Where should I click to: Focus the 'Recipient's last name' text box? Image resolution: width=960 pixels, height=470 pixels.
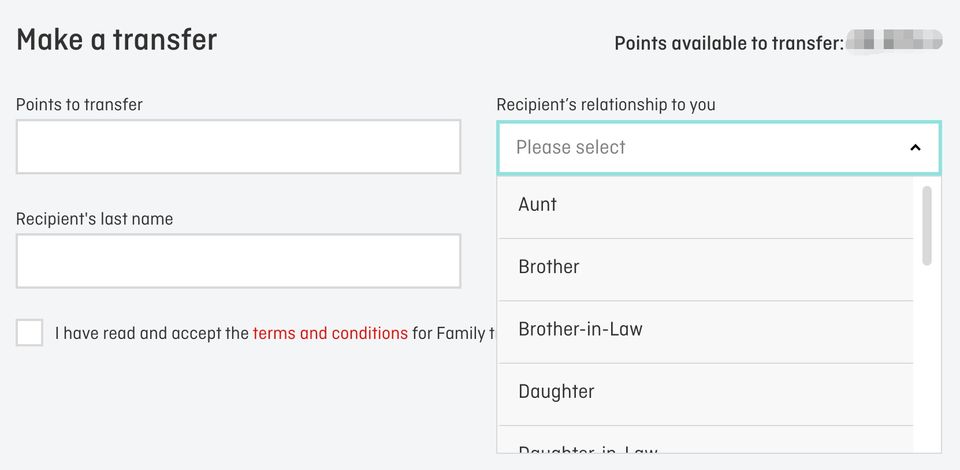tap(238, 261)
